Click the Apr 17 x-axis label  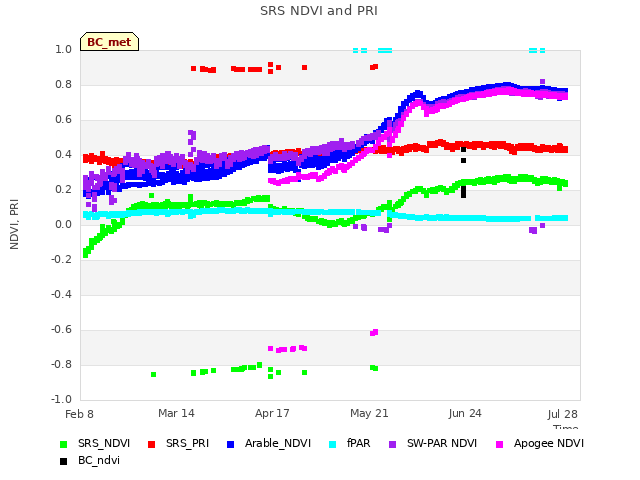(272, 413)
